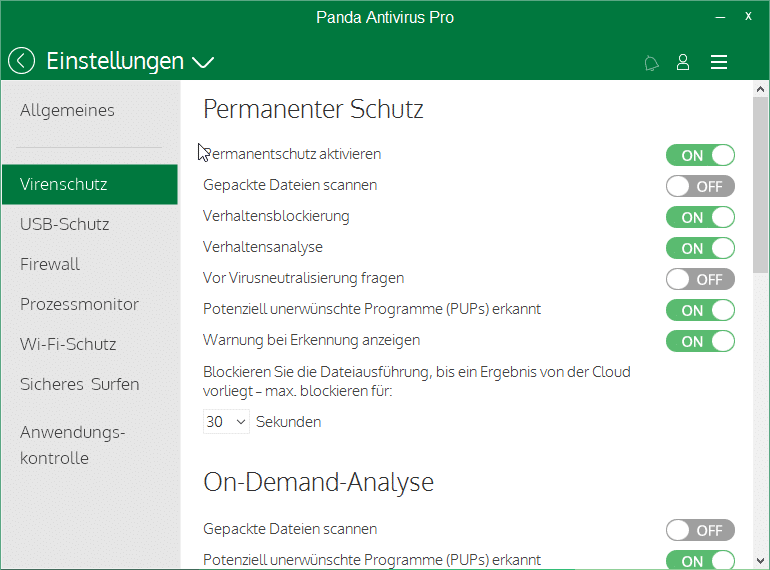The image size is (770, 570).
Task: Disable Warnung bei Erkennung anzeigen
Action: click(700, 341)
